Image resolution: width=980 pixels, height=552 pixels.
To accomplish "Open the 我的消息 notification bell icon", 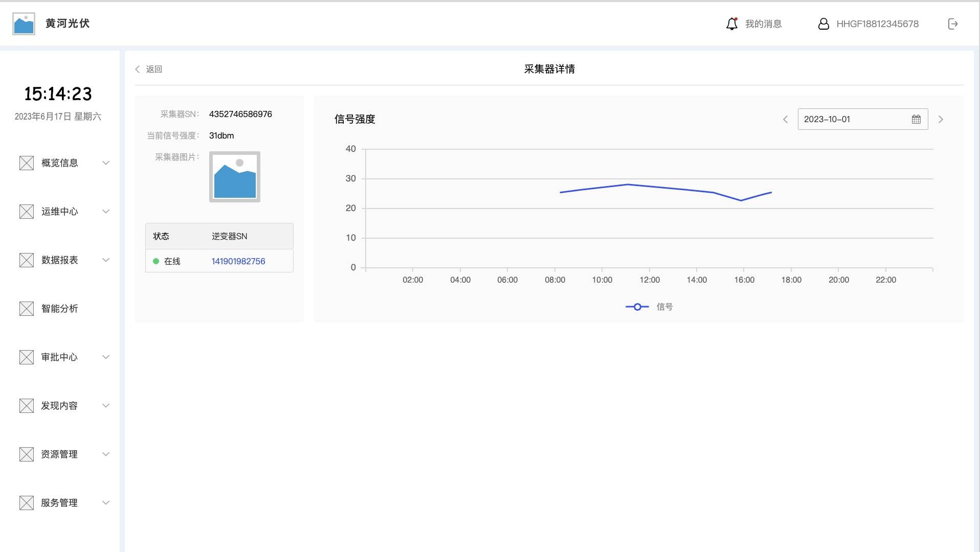I will pos(731,24).
